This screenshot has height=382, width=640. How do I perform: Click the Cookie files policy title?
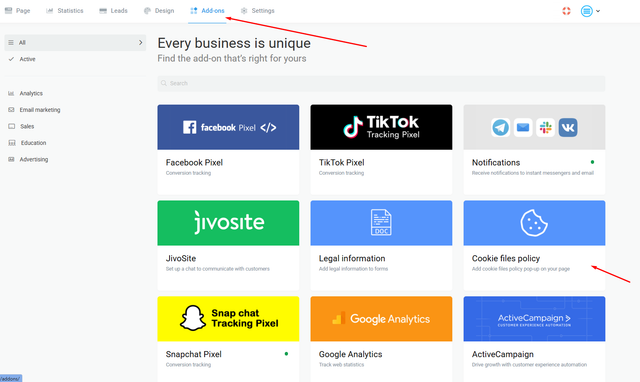[506, 258]
